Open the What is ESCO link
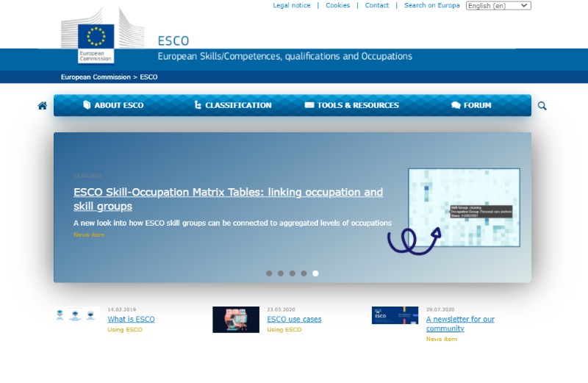The height and width of the screenshot is (383, 588). (131, 319)
